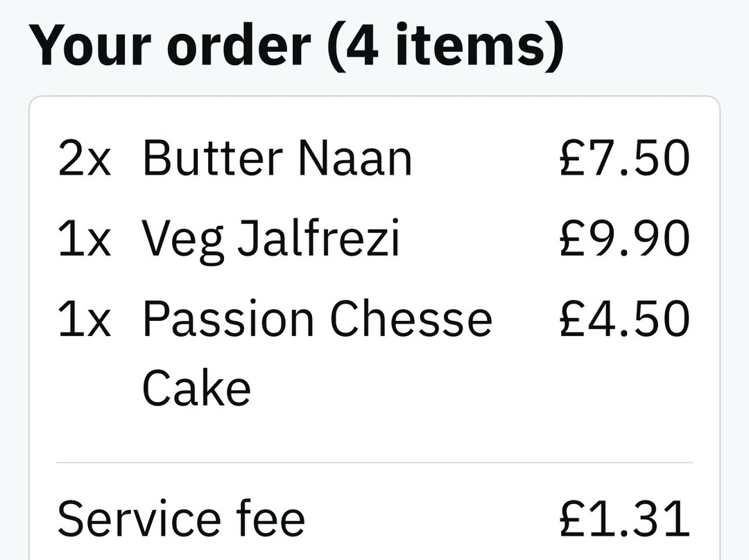The height and width of the screenshot is (560, 749).
Task: Open the Veg Jalfrezi order item
Action: tap(271, 239)
